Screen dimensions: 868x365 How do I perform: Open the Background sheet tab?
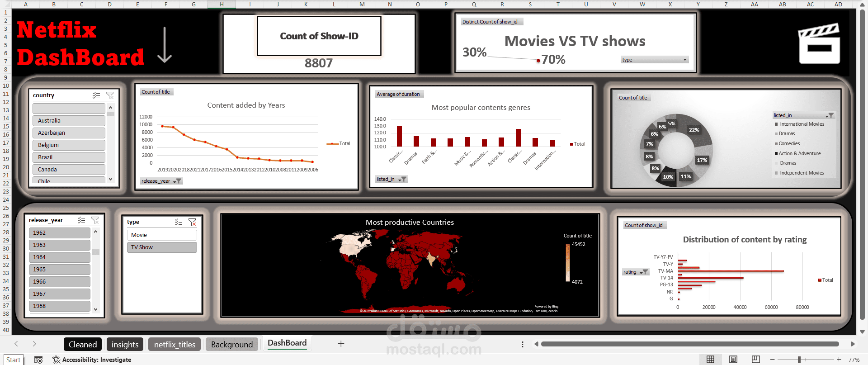(x=232, y=345)
